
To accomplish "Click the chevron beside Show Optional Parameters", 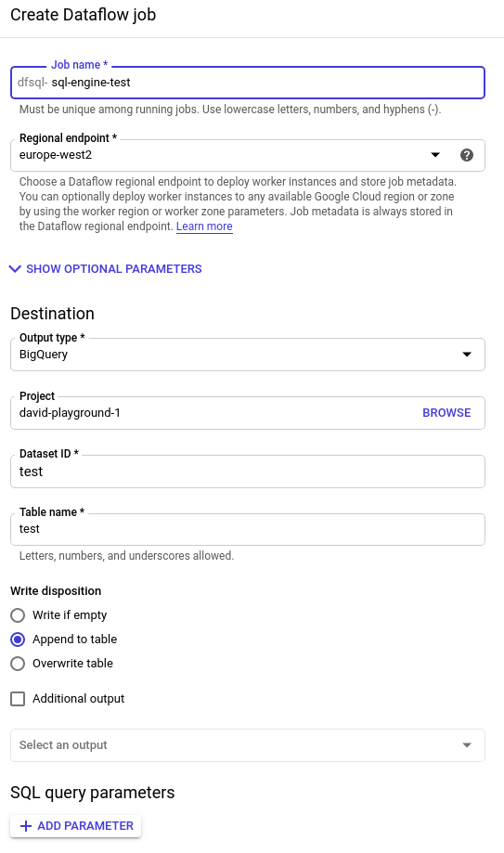I will point(15,269).
